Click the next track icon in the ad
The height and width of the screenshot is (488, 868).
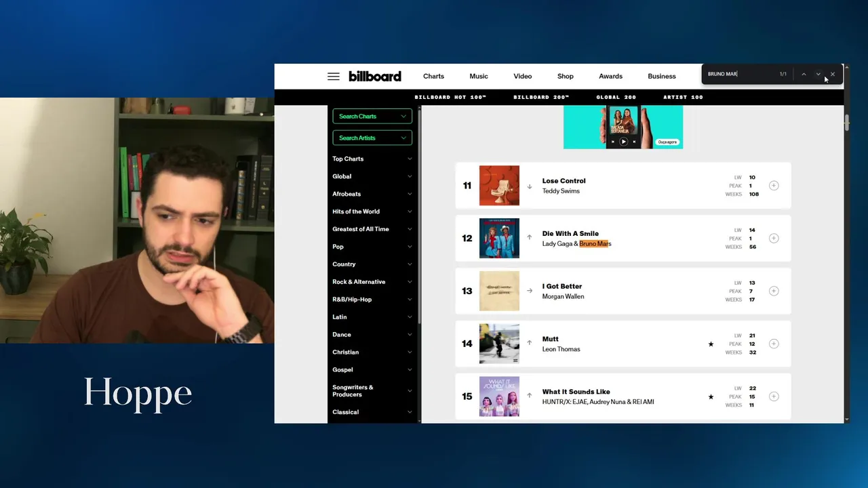(x=634, y=142)
